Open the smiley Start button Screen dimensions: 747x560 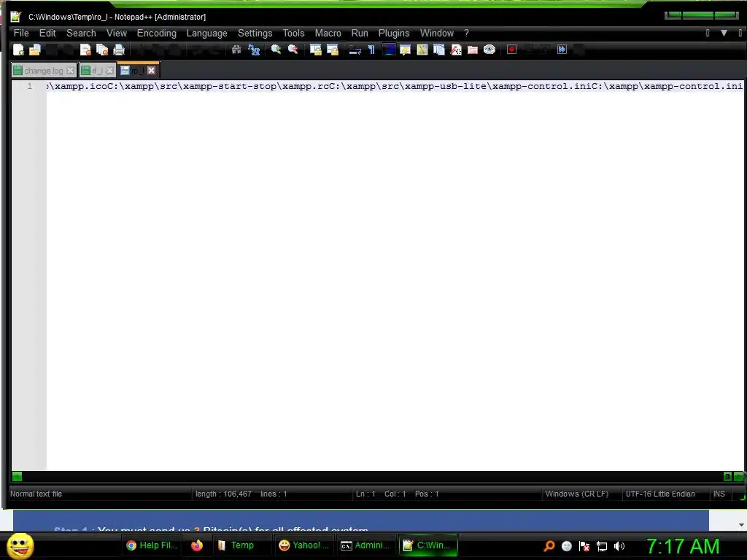(20, 545)
